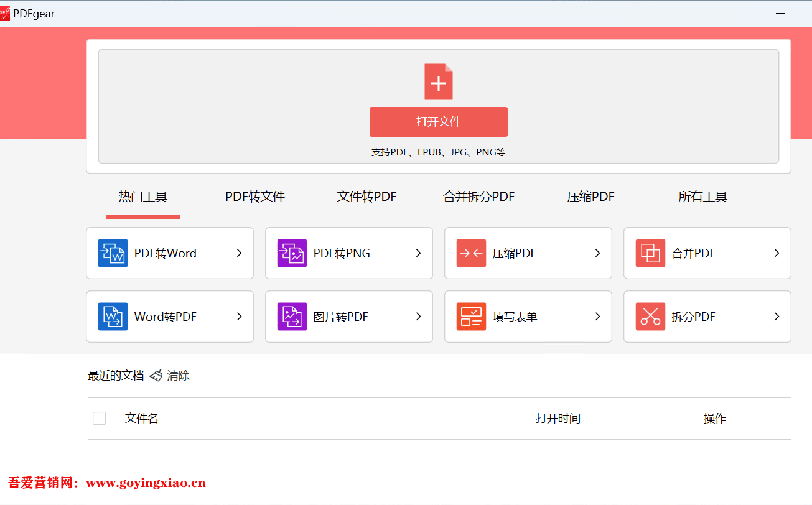Click the 打开时间 column header
This screenshot has width=812, height=505.
558,419
